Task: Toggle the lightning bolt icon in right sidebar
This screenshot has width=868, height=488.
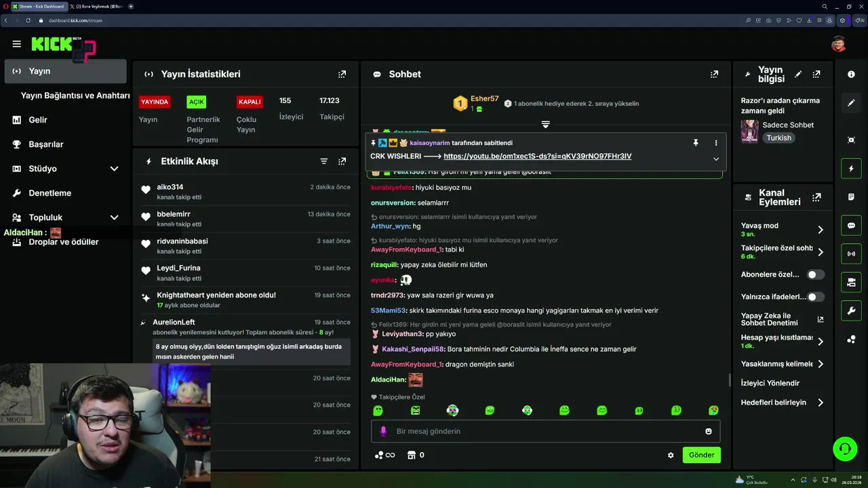Action: (x=851, y=168)
